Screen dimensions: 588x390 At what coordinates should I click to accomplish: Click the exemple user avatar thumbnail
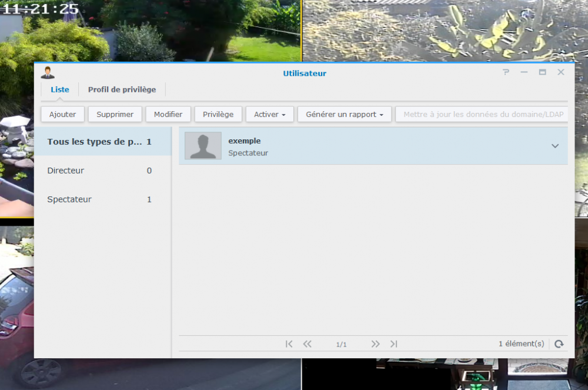tap(203, 145)
